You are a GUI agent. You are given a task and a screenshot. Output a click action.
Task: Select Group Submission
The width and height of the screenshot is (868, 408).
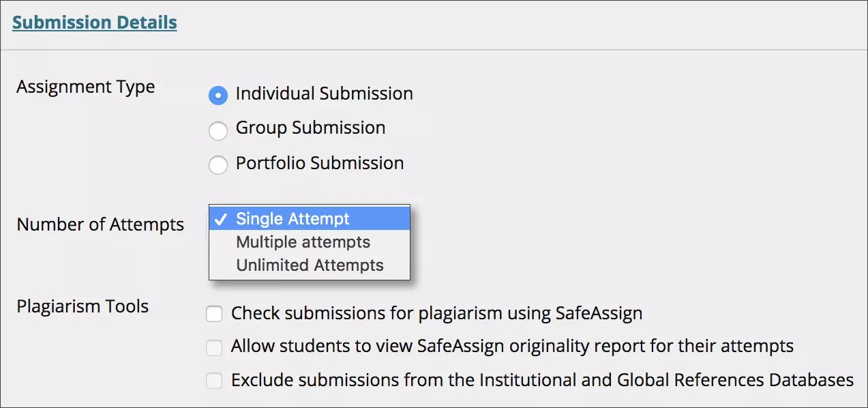coord(218,130)
